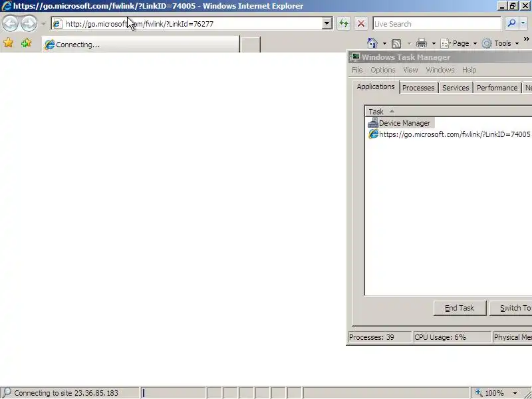Screen dimensions: 532x399
Task: Click the zoom level 100% button
Action: click(491, 393)
